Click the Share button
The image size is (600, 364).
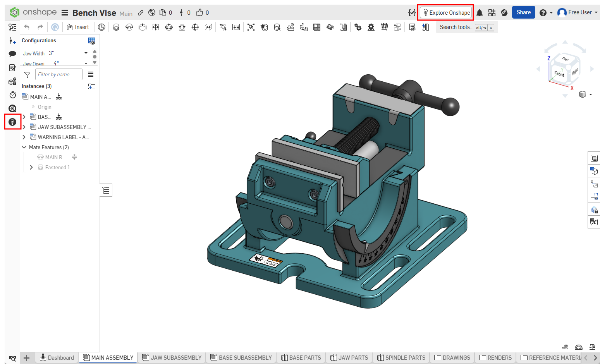(x=523, y=12)
